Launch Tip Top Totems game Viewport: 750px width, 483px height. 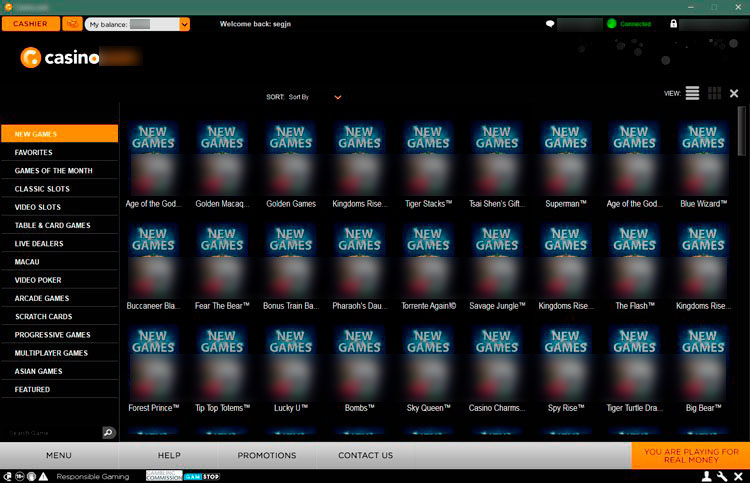pos(222,369)
